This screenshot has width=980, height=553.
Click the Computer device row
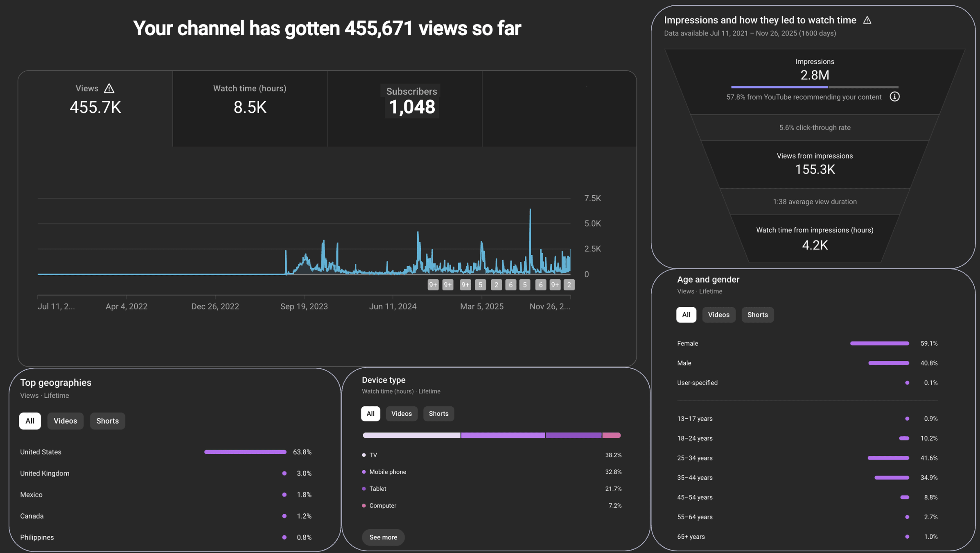click(x=492, y=505)
